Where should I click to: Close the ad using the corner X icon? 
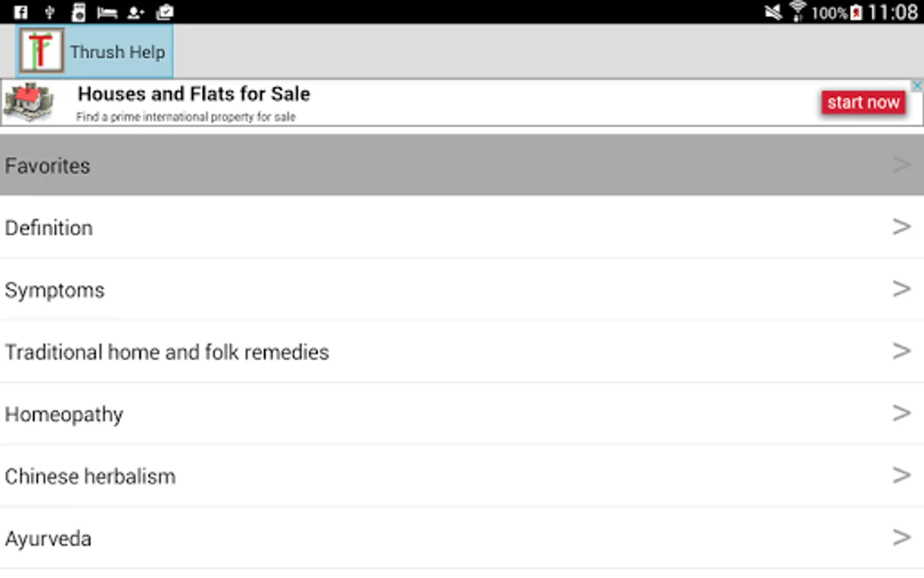[918, 85]
